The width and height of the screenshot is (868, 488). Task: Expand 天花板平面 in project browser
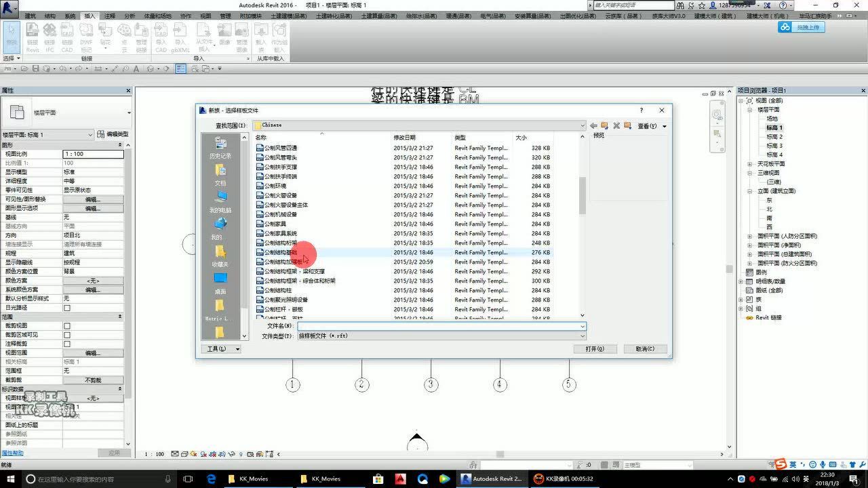click(x=750, y=164)
